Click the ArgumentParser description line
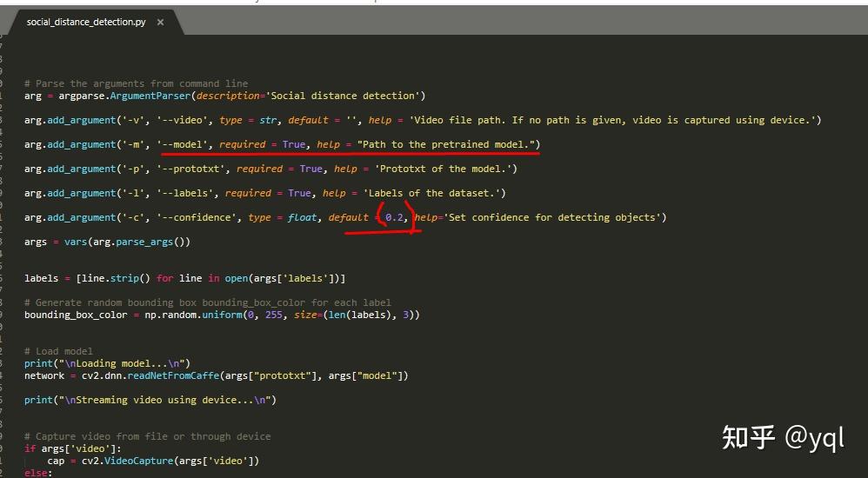The width and height of the screenshot is (868, 478). coord(224,96)
